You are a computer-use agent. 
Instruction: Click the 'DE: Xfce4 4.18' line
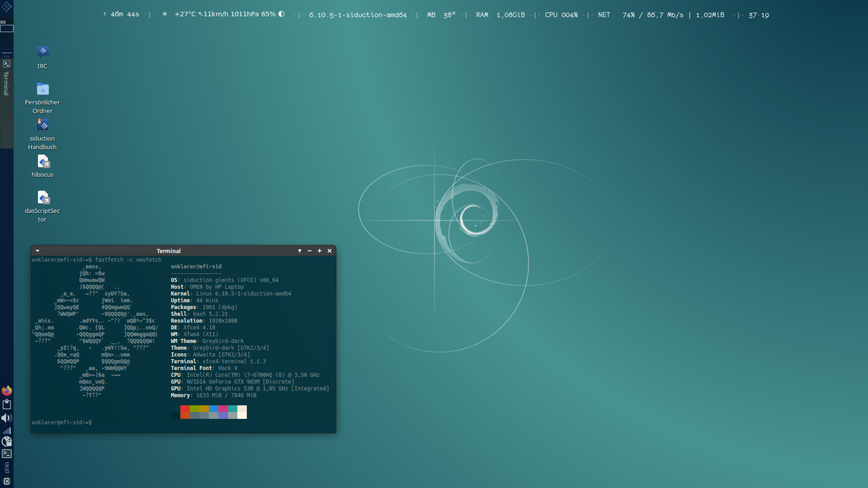click(193, 327)
